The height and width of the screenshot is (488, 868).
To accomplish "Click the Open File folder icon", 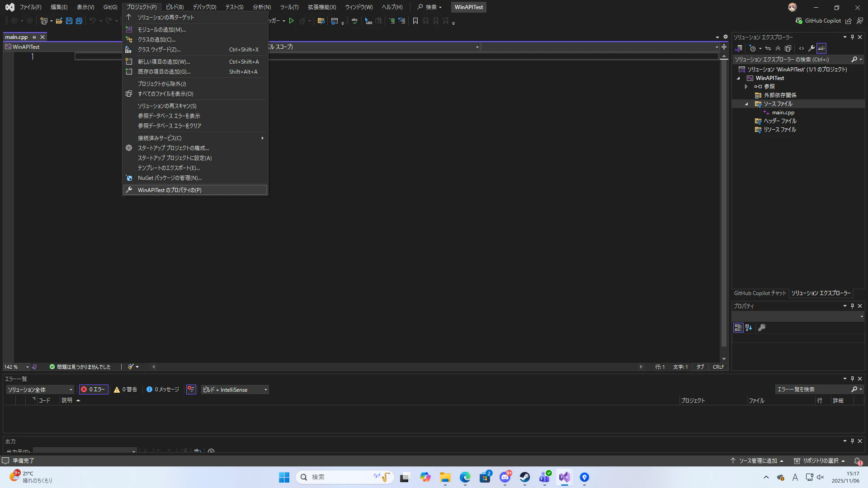I will point(59,21).
